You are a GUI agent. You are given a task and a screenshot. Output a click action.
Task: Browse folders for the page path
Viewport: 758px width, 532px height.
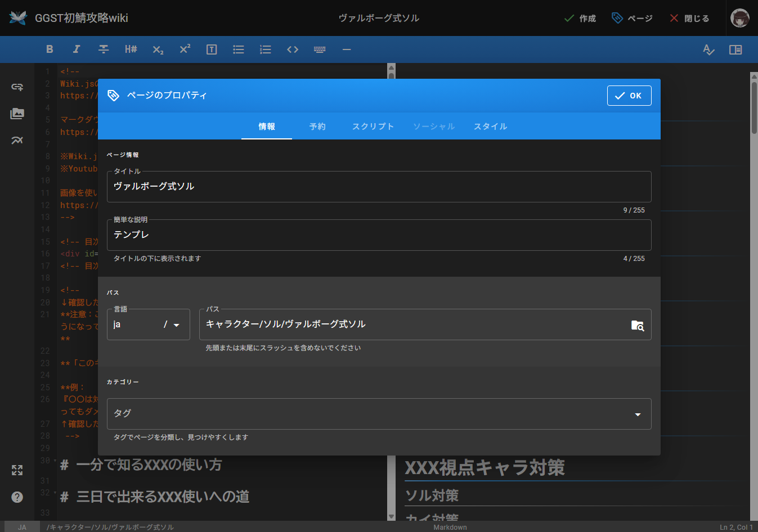pos(637,325)
